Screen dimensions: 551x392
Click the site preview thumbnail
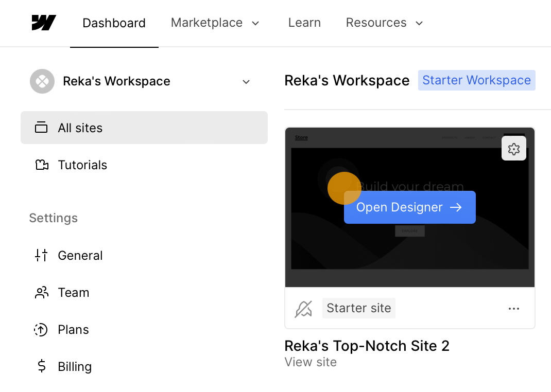click(410, 207)
